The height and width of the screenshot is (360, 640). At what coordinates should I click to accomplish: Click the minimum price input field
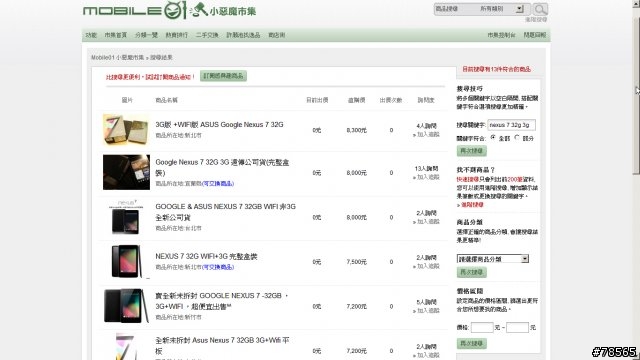point(482,327)
